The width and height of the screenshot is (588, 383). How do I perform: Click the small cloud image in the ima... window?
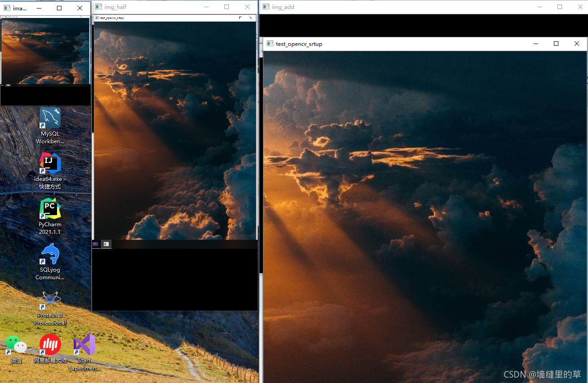[45, 51]
